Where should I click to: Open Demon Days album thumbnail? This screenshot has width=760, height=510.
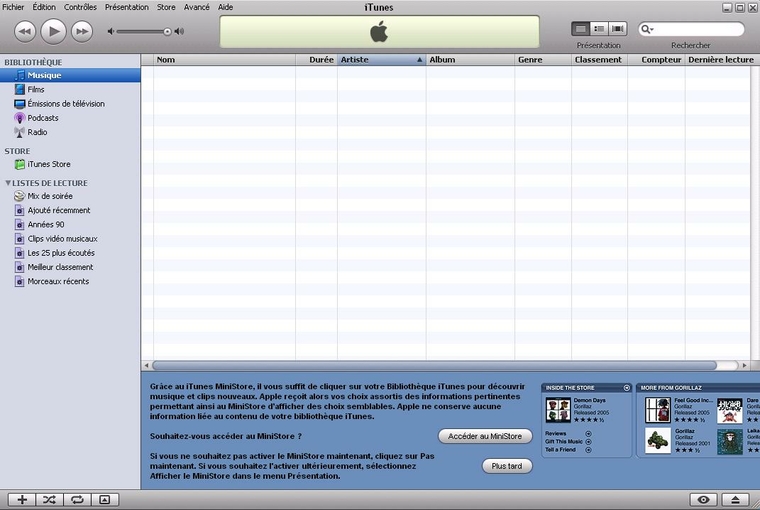pyautogui.click(x=558, y=410)
